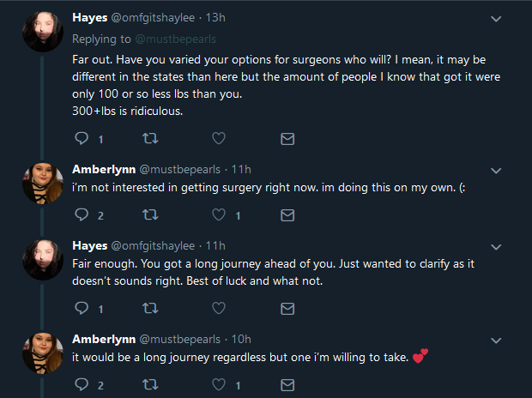The image size is (532, 398).
Task: Open the Amberlynn display name on the 10h tweet
Action: point(104,339)
